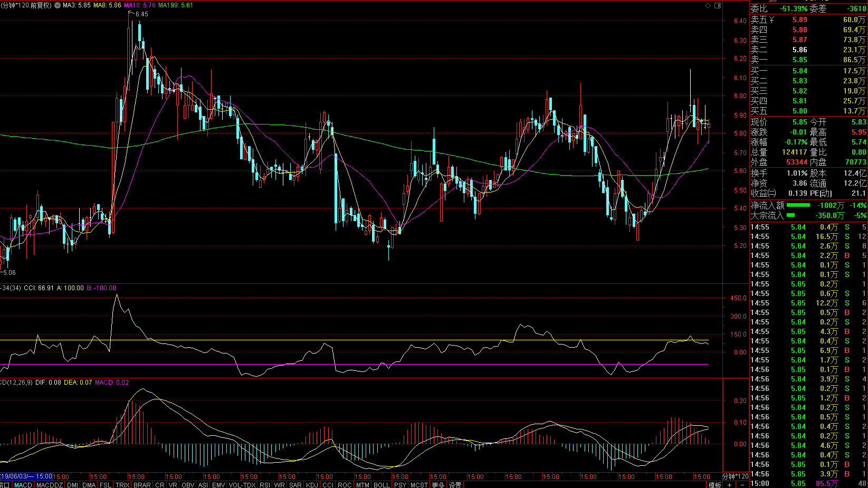Click the 5.06 low price marker on chart
The height and width of the screenshot is (488, 868).
pos(9,273)
